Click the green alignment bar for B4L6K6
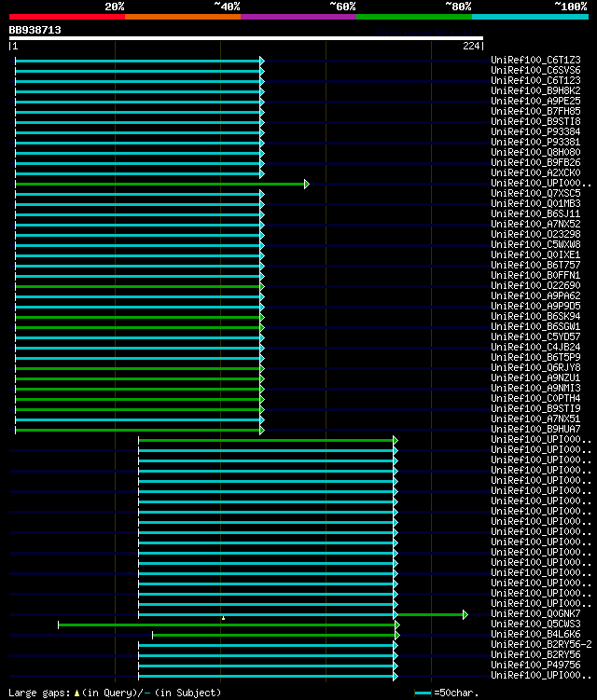This screenshot has width=597, height=700. pyautogui.click(x=274, y=636)
